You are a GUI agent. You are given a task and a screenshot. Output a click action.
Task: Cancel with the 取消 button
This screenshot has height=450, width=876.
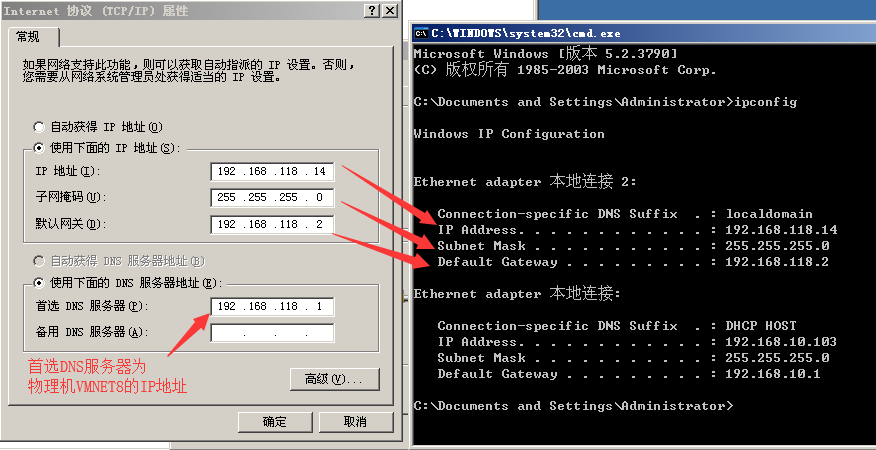tap(355, 422)
